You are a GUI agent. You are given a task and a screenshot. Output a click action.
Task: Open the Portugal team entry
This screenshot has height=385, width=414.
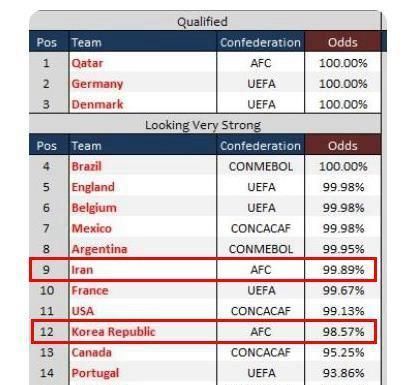click(95, 373)
